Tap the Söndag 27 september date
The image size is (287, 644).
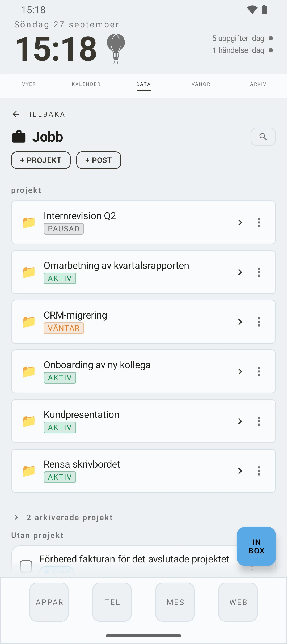pyautogui.click(x=66, y=24)
